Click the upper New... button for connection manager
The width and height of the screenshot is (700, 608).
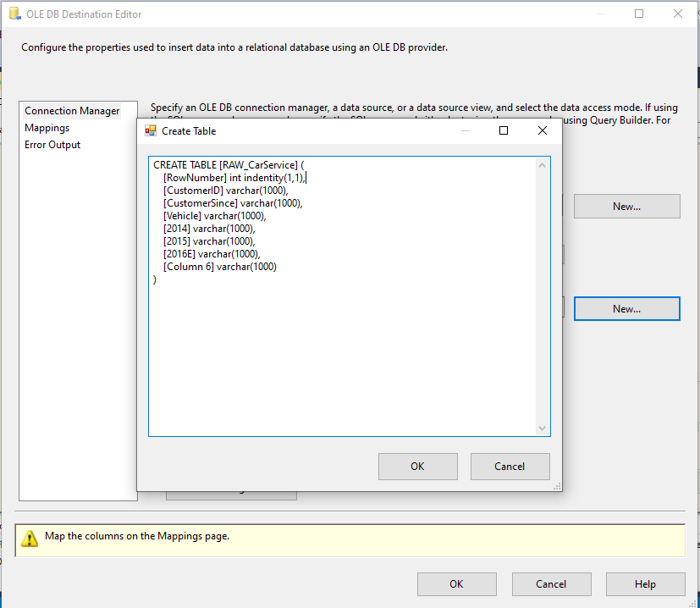tap(627, 207)
